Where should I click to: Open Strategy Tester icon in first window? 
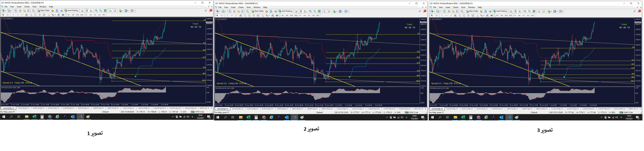click(33, 11)
